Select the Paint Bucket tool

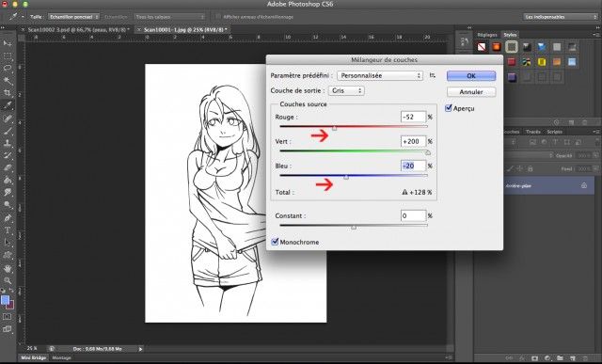point(8,180)
